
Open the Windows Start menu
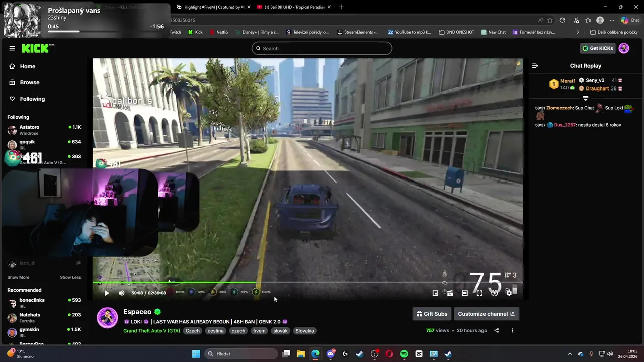tap(196, 354)
